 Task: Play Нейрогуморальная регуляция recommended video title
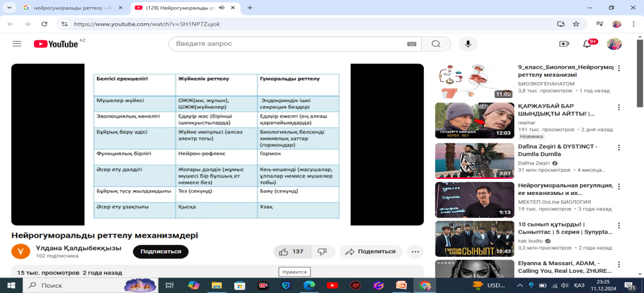click(x=565, y=189)
